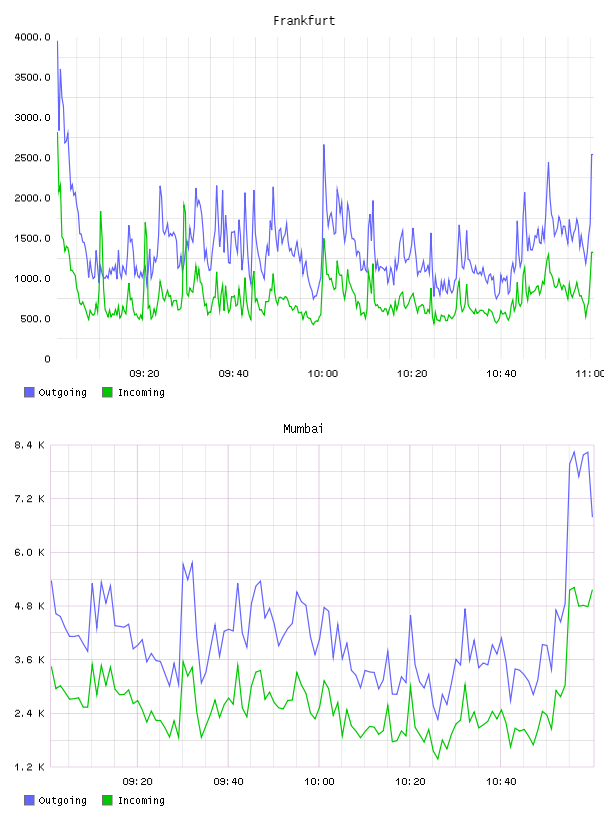Click the Incoming color swatch in the Mumbai legend
Image resolution: width=608 pixels, height=816 pixels.
(x=107, y=800)
